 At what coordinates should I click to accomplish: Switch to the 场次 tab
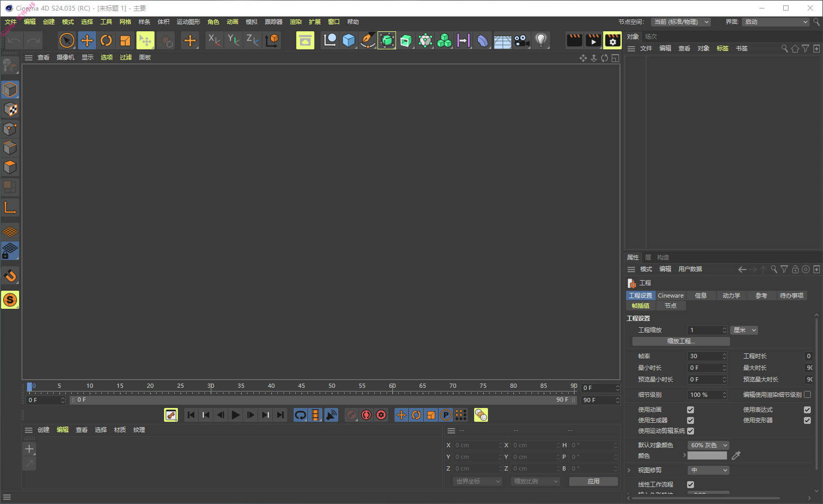coord(651,37)
